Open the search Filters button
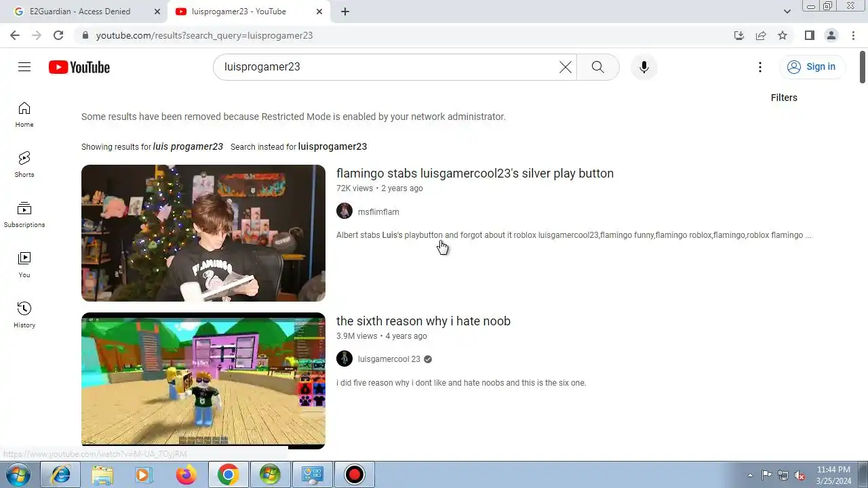Viewport: 868px width, 488px height. [784, 98]
